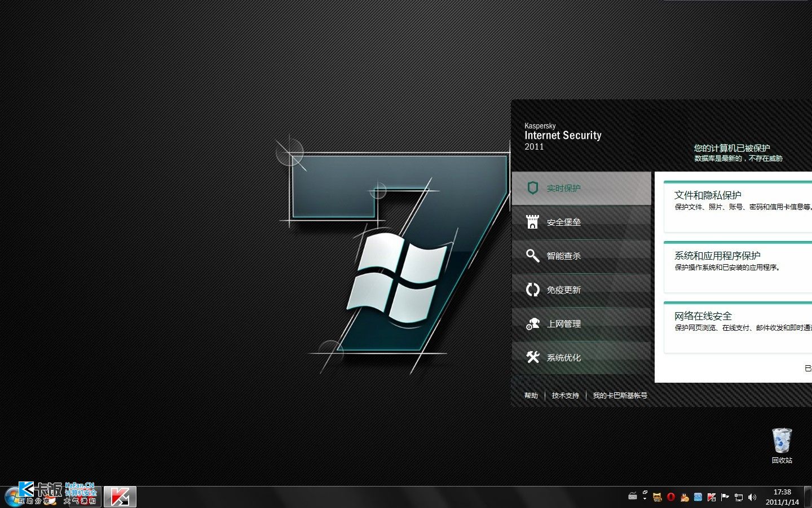Click the Kaspersky taskbar button

tap(120, 497)
